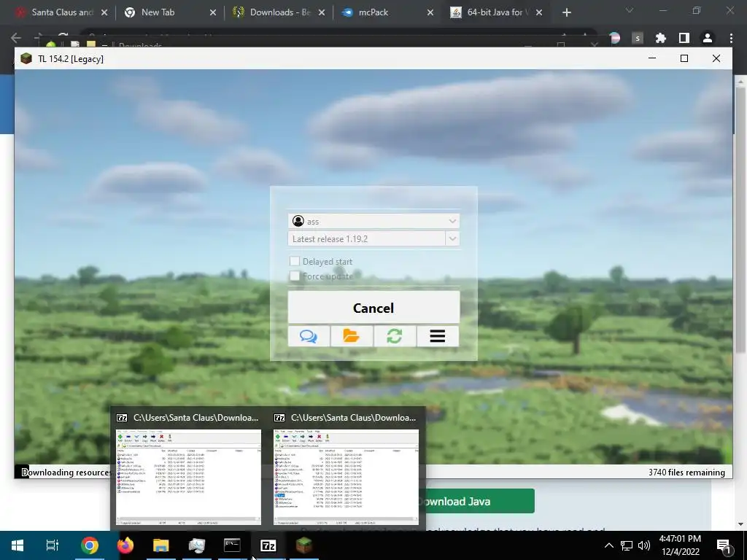747x560 pixels.
Task: Open Chrome profile avatar icon
Action: 708,38
